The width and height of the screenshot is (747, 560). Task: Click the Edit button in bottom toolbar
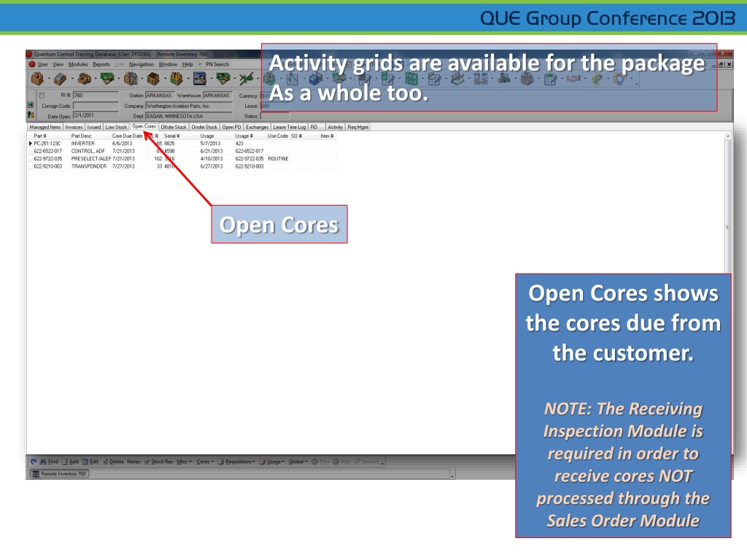pyautogui.click(x=90, y=462)
